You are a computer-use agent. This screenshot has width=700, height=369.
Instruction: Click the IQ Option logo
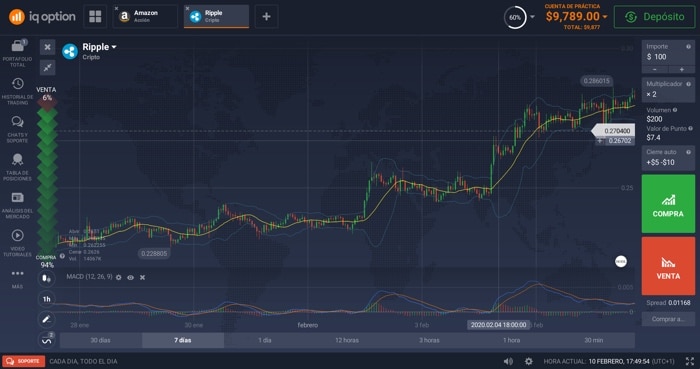[42, 17]
